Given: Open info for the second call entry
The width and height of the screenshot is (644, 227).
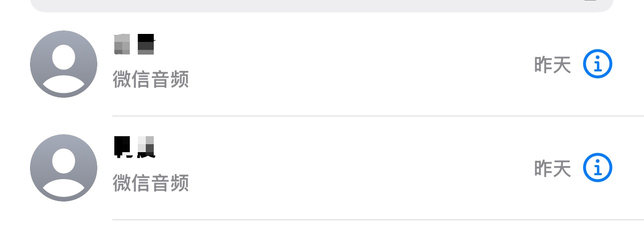Looking at the screenshot, I should pos(598,168).
